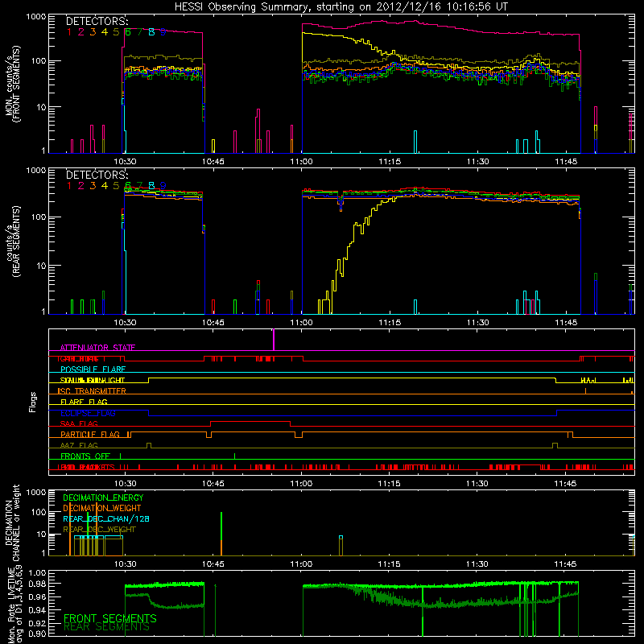Click the SAA FLAG label
The height and width of the screenshot is (644, 644).
pos(79,423)
